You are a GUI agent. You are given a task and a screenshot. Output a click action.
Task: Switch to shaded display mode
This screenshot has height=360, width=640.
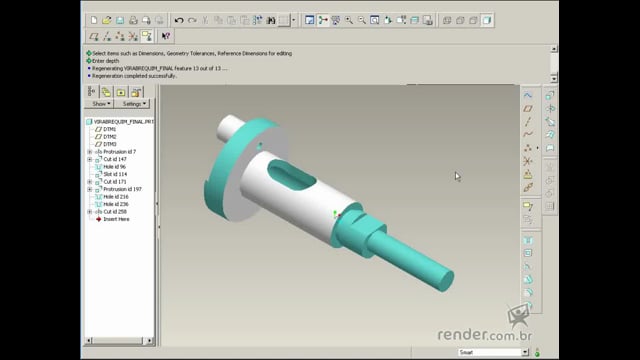point(487,20)
